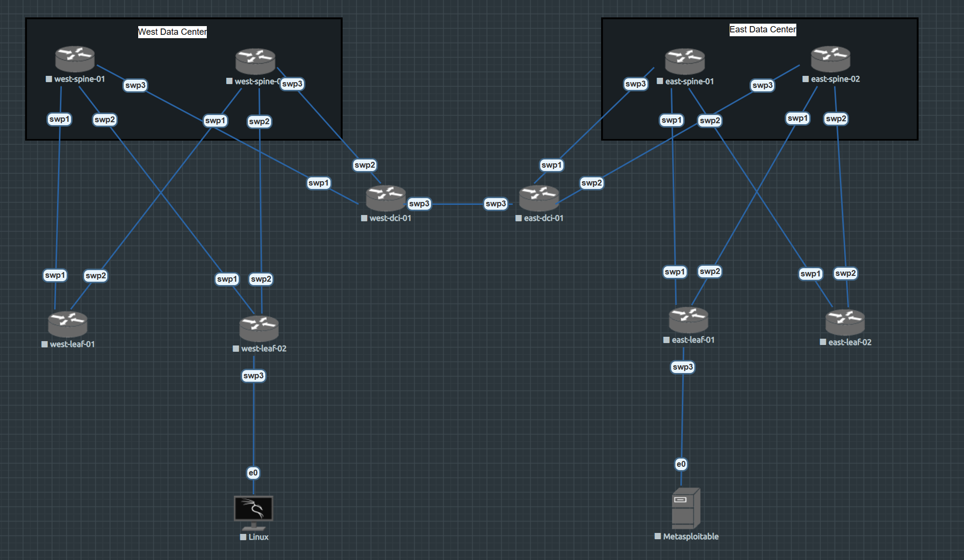The image size is (964, 560).
Task: Open the Linux Kali workstation node
Action: tap(254, 513)
